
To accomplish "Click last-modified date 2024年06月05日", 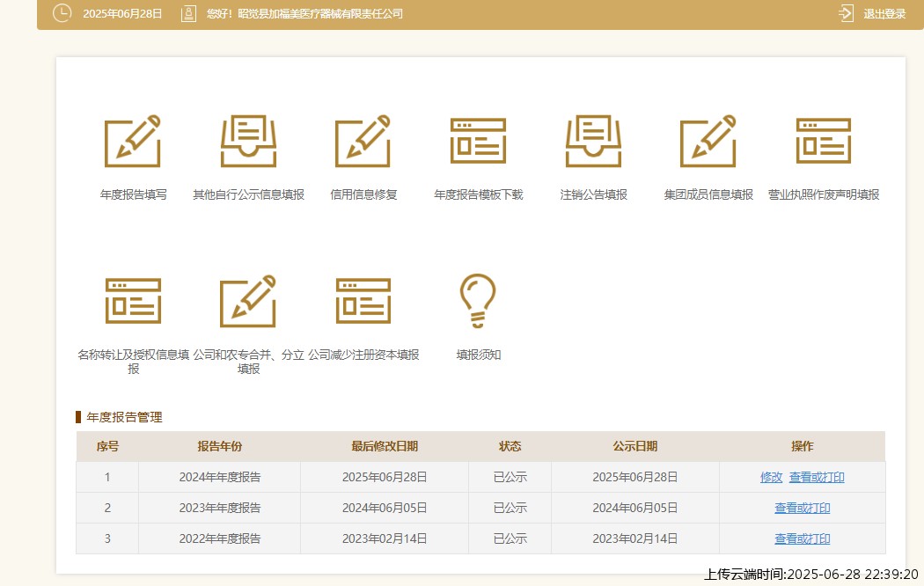I will click(x=385, y=508).
